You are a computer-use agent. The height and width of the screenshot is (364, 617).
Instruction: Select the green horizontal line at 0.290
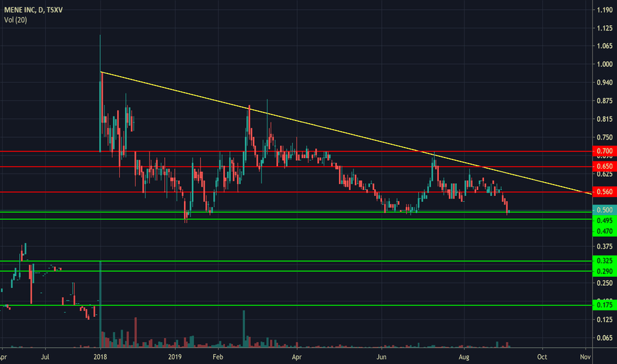296,271
